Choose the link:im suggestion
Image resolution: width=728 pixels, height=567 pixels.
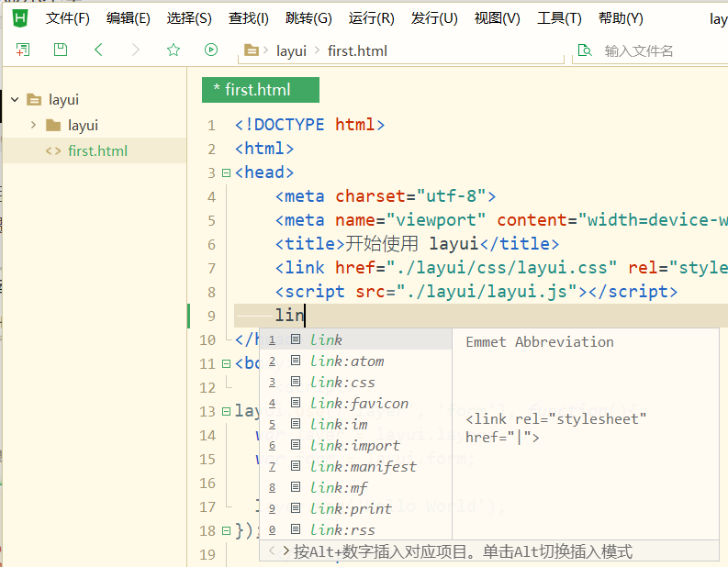point(355,424)
